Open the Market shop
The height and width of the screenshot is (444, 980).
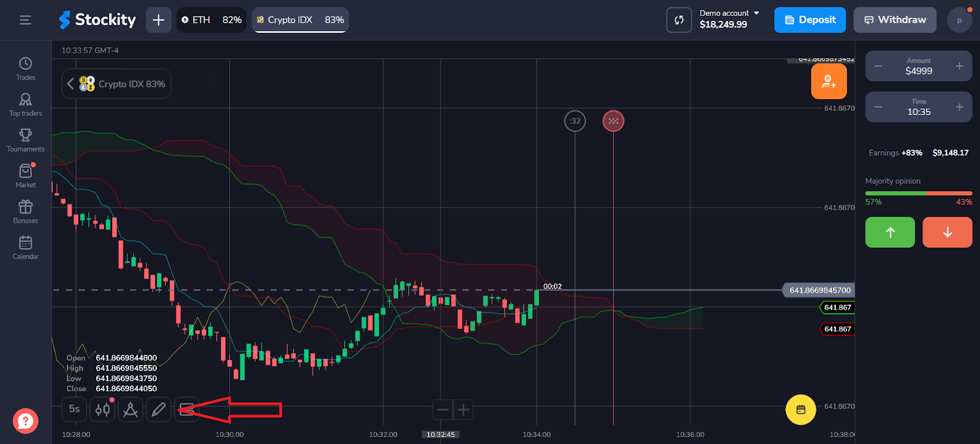tap(25, 175)
